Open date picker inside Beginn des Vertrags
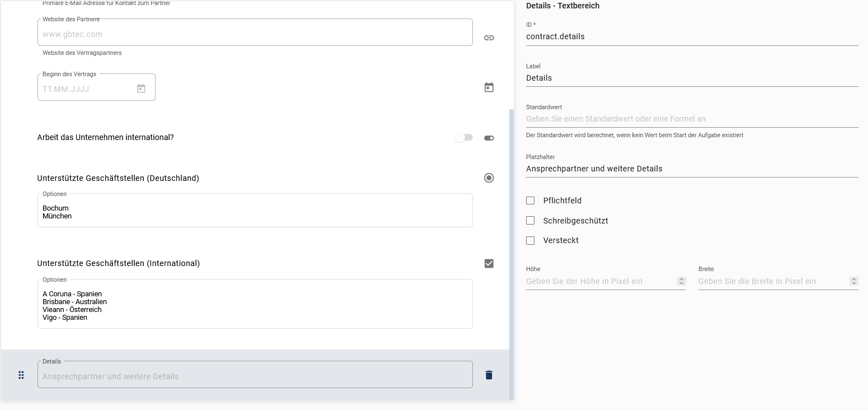 tap(141, 88)
